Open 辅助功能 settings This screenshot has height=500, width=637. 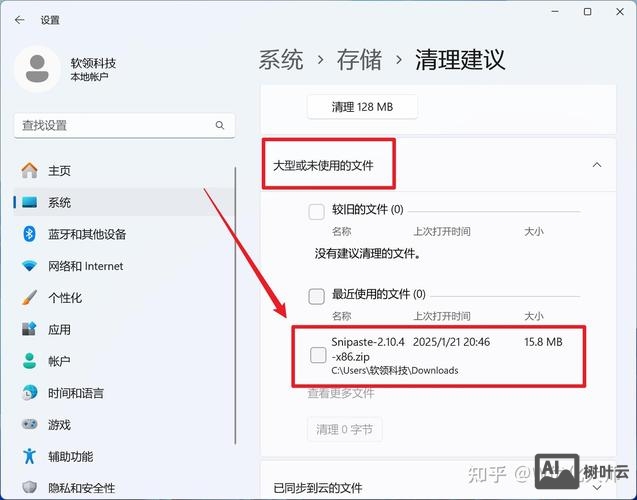click(x=124, y=456)
